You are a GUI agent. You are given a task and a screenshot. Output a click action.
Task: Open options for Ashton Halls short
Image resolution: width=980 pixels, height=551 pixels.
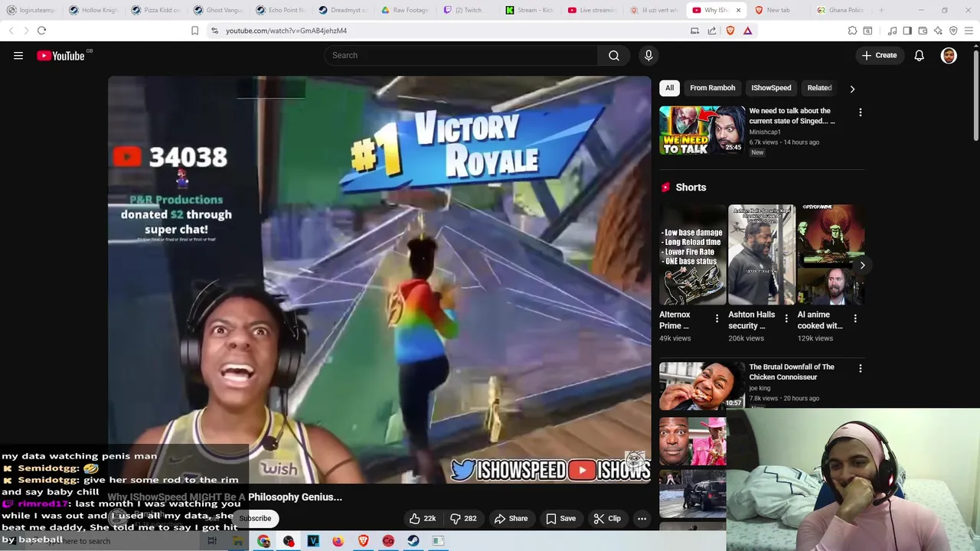pyautogui.click(x=786, y=318)
